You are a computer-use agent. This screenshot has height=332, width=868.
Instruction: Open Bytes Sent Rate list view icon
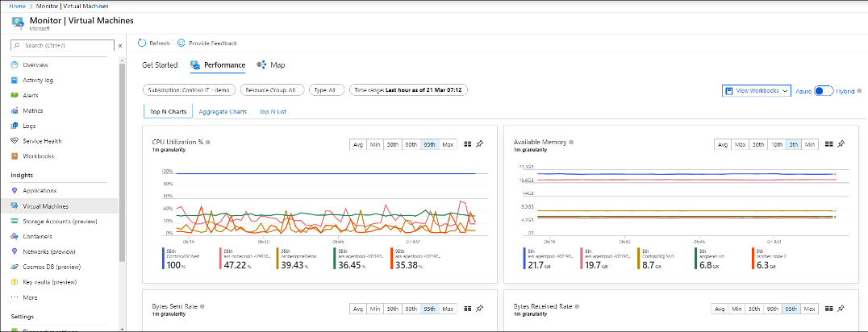467,308
